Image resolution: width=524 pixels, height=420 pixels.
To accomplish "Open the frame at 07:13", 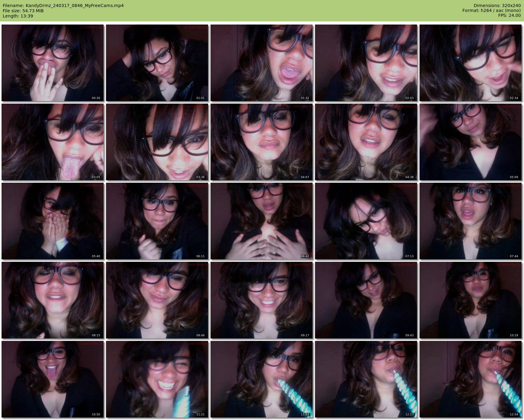I will tap(366, 221).
